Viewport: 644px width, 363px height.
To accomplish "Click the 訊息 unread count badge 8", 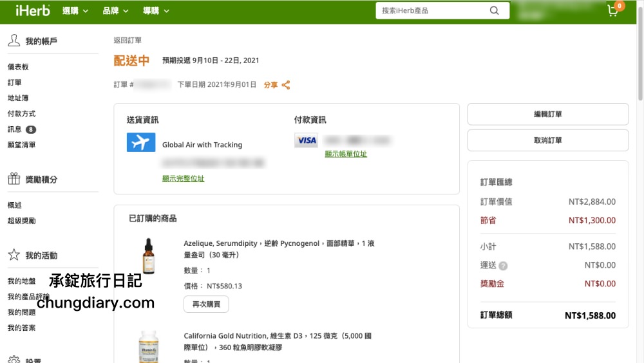I will click(31, 129).
